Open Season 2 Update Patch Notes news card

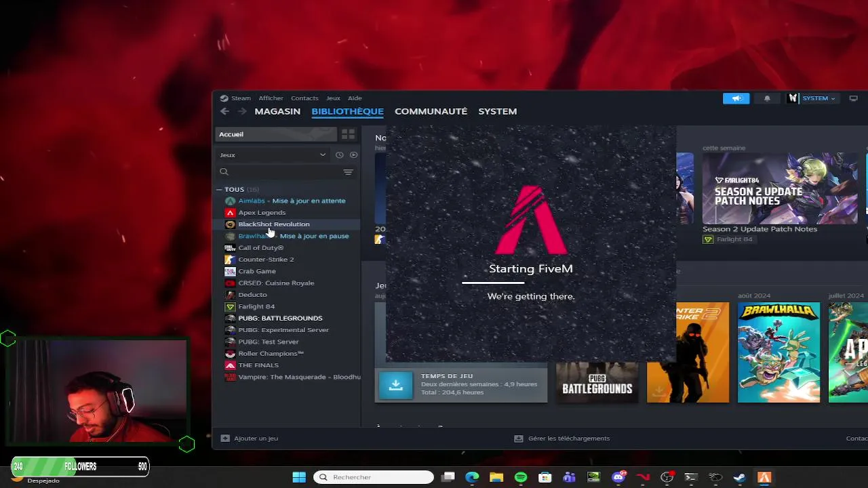tap(780, 188)
